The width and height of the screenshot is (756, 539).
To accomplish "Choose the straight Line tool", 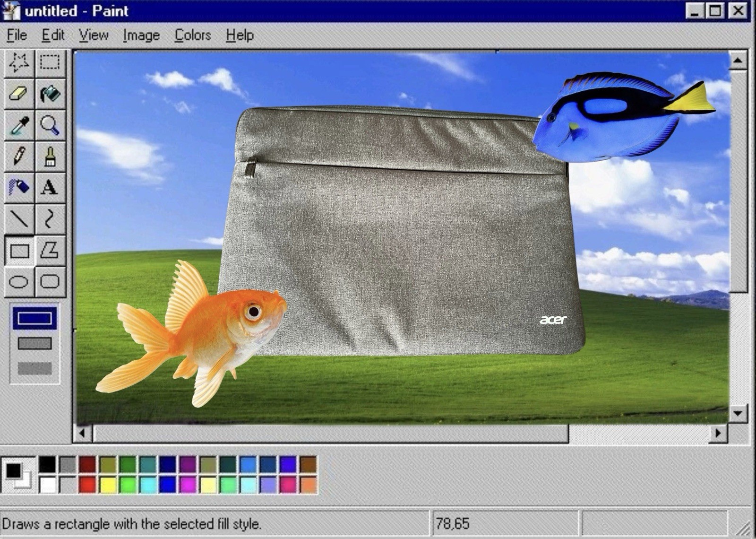I will 19,219.
